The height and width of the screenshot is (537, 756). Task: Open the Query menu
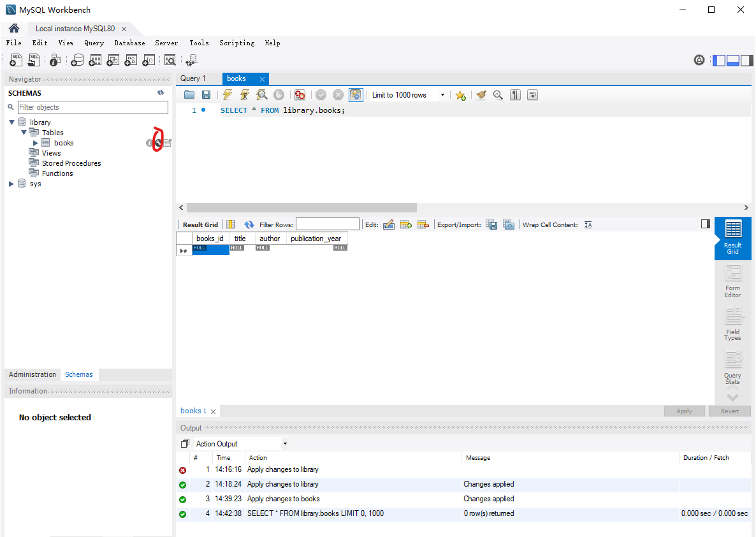click(94, 43)
